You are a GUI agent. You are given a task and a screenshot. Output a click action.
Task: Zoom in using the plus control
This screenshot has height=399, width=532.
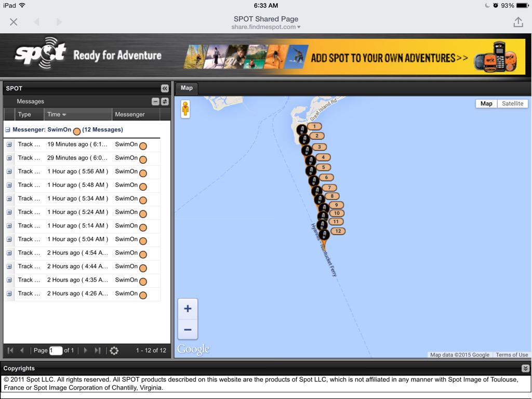pos(188,308)
